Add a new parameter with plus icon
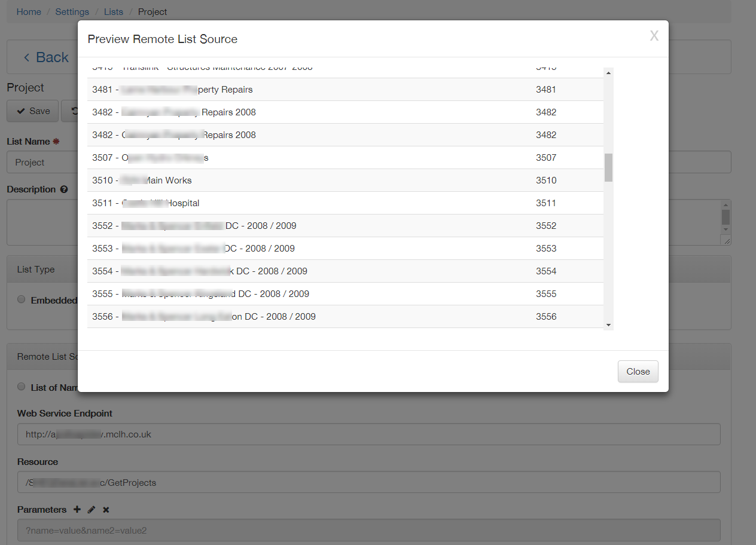The width and height of the screenshot is (756, 545). (77, 510)
